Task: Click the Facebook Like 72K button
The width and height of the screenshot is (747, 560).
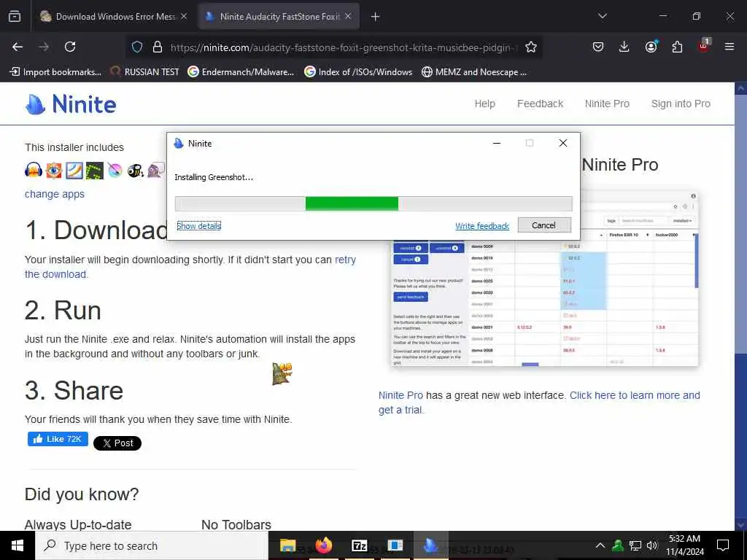Action: (58, 439)
